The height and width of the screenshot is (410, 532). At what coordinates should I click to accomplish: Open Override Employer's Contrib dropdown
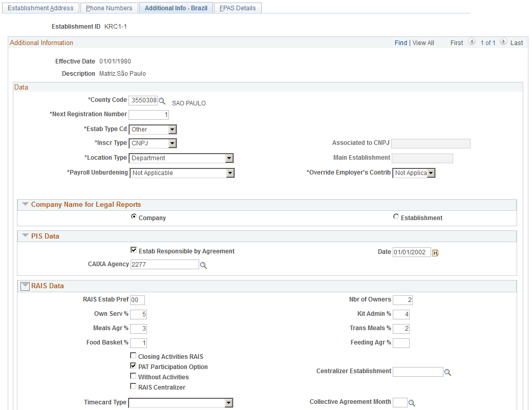pos(431,174)
